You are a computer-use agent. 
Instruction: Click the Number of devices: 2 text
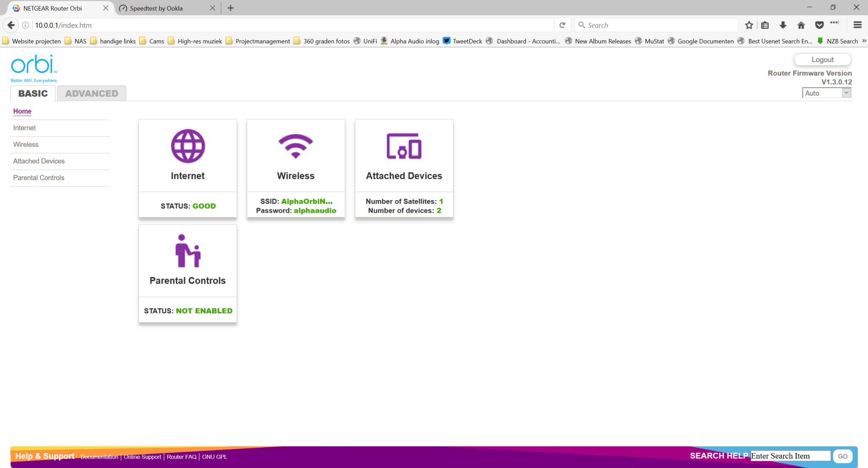coord(404,211)
